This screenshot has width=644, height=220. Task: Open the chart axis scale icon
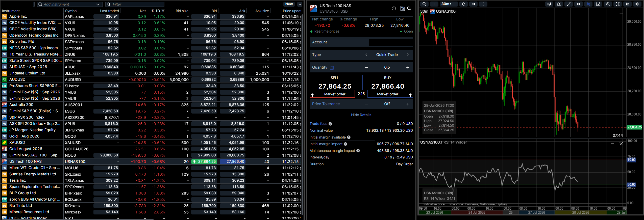tap(598, 4)
